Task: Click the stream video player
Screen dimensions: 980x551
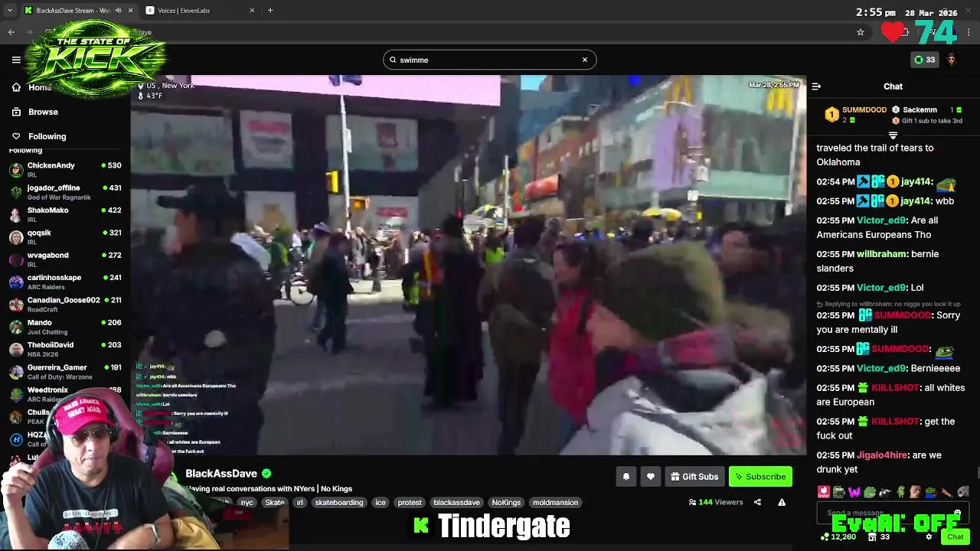Action: coord(468,266)
